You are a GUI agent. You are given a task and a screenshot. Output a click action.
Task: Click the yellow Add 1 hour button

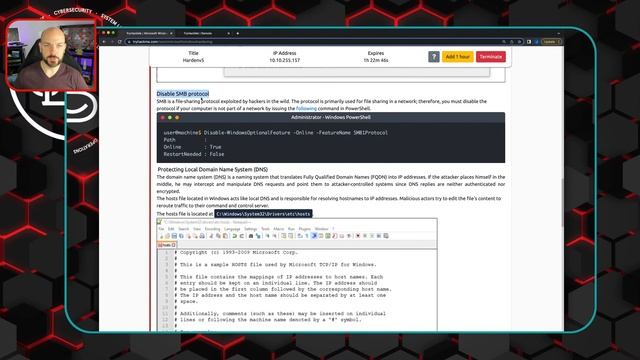(458, 57)
